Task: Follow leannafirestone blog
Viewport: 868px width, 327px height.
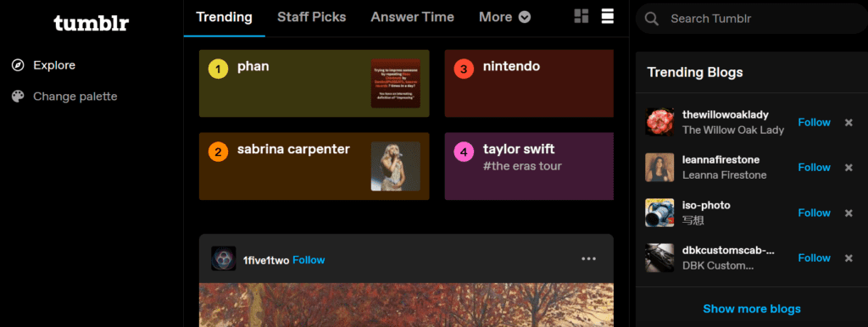Action: pyautogui.click(x=815, y=168)
